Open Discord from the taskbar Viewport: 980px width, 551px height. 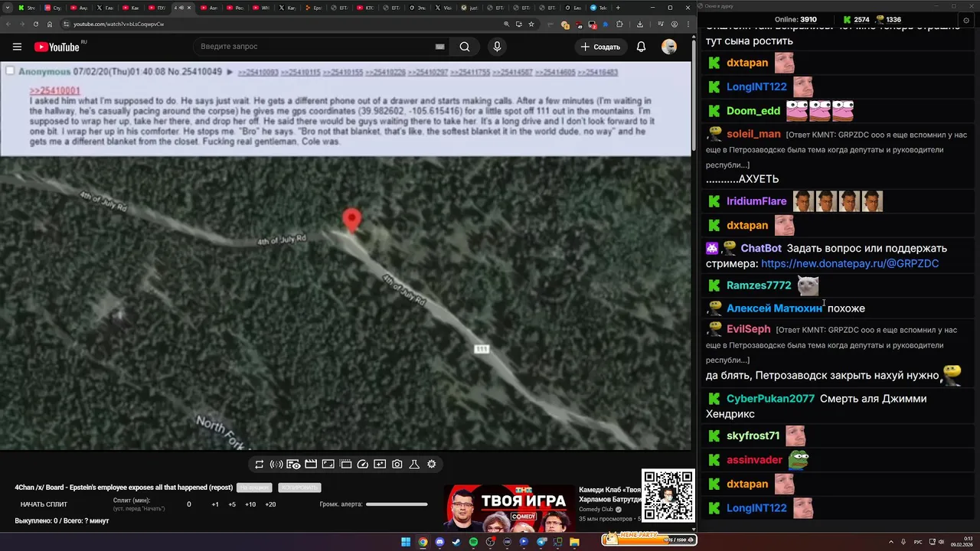pyautogui.click(x=439, y=542)
